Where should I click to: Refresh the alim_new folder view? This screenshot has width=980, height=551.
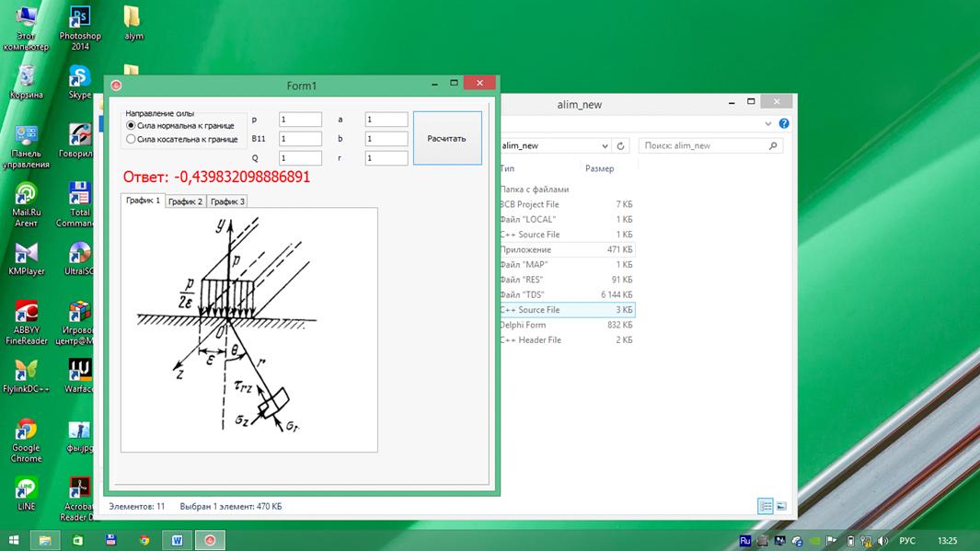pyautogui.click(x=621, y=145)
